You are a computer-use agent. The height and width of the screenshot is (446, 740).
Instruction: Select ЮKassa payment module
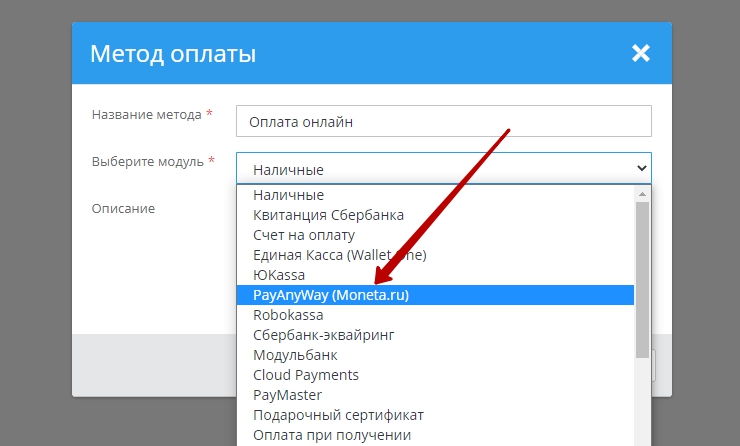(279, 275)
